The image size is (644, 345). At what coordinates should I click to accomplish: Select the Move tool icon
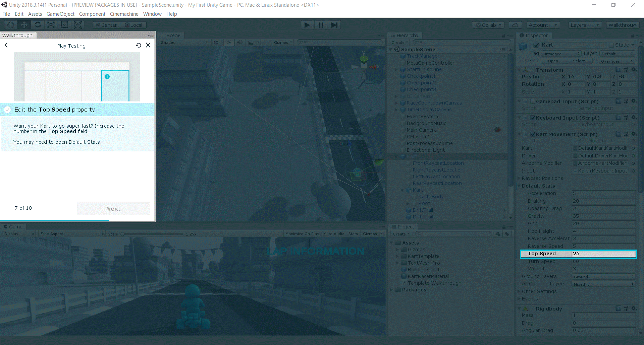click(x=24, y=25)
